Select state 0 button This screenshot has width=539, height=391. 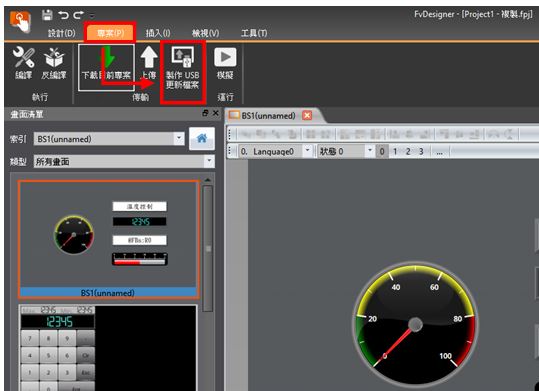click(x=382, y=151)
